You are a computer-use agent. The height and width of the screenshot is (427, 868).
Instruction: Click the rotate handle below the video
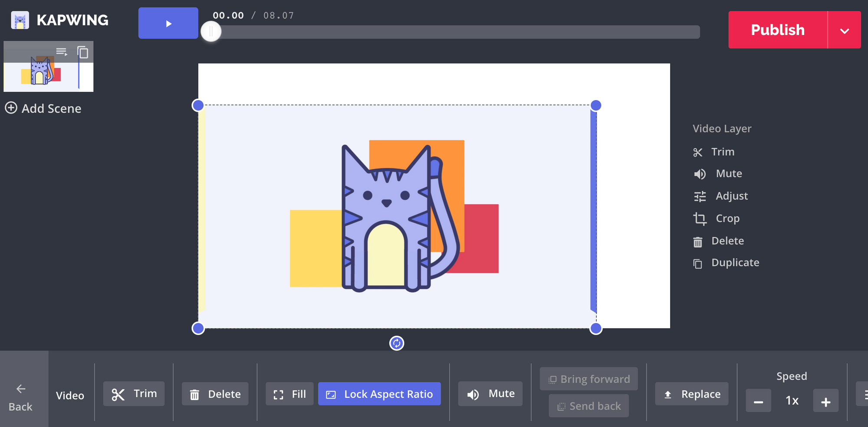tap(396, 343)
